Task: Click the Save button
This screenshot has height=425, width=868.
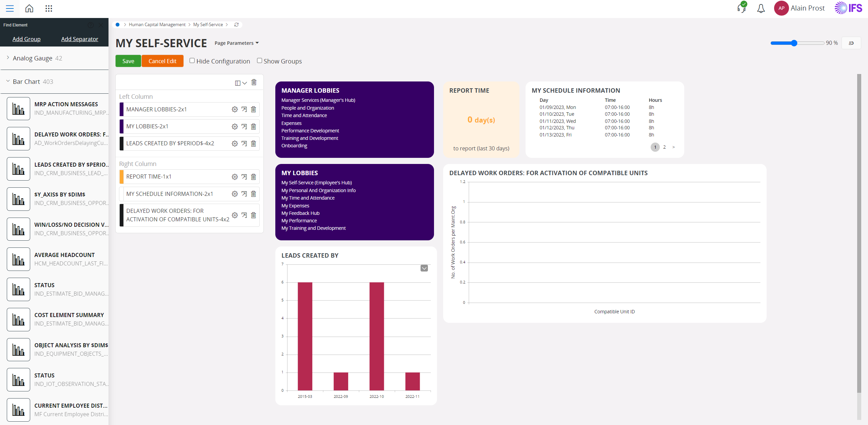Action: tap(128, 61)
